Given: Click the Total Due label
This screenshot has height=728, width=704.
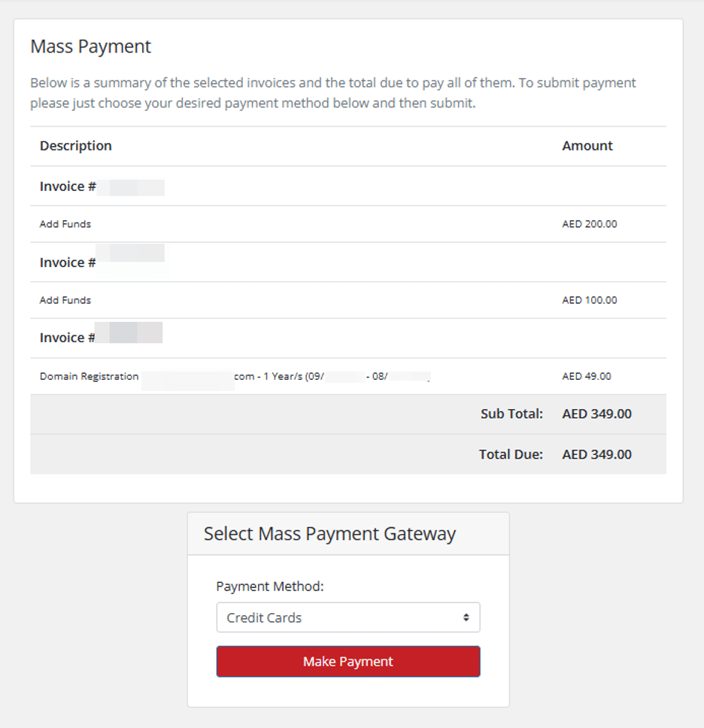Looking at the screenshot, I should coord(511,454).
